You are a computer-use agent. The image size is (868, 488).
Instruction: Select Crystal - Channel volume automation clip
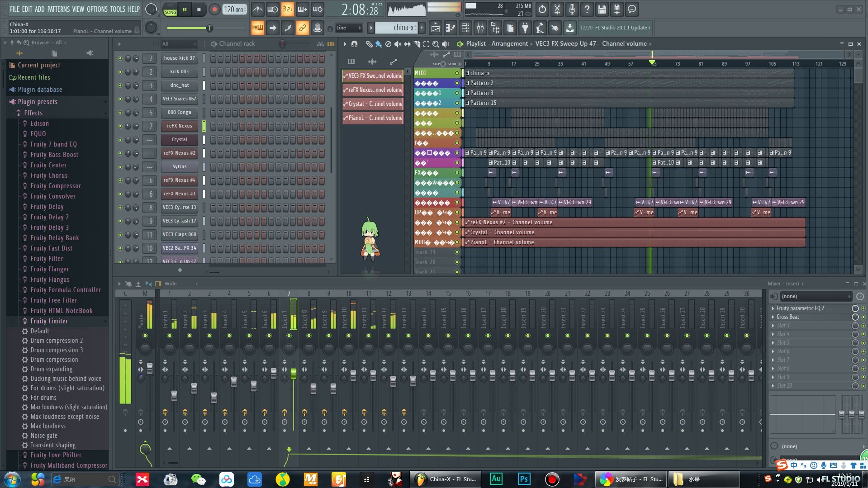tap(635, 232)
